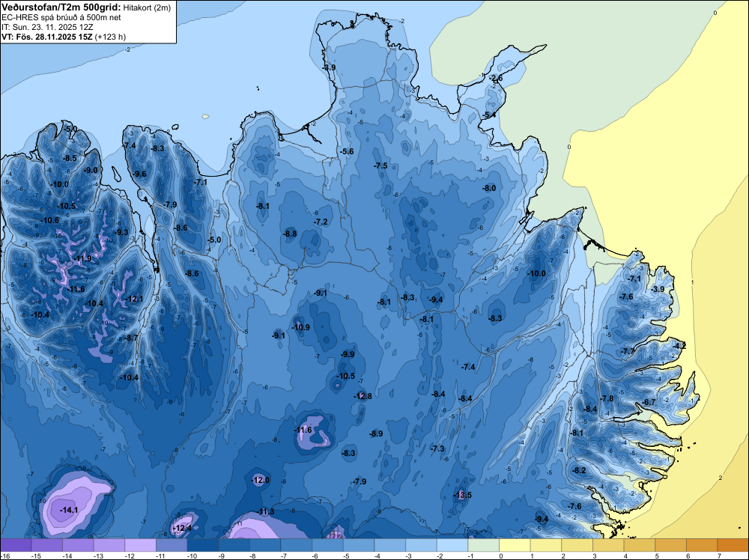Click the -8.7 temperature value
The image size is (749, 560).
click(131, 338)
